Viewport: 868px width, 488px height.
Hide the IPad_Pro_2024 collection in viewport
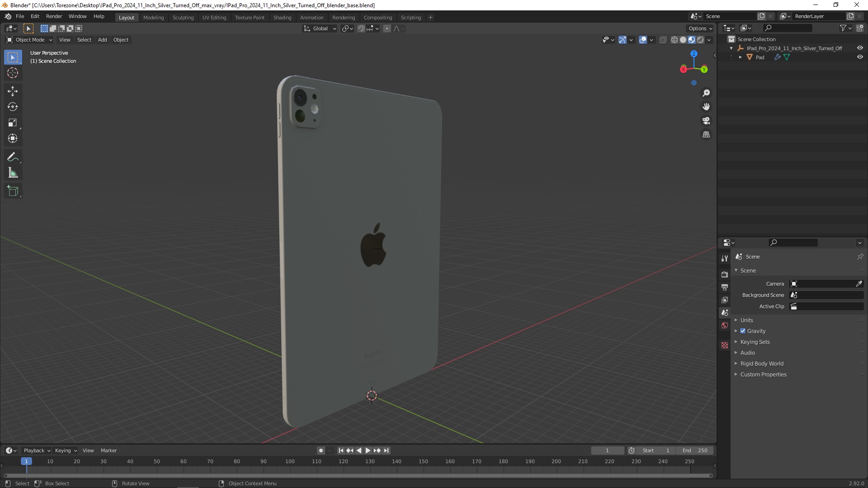tap(860, 48)
